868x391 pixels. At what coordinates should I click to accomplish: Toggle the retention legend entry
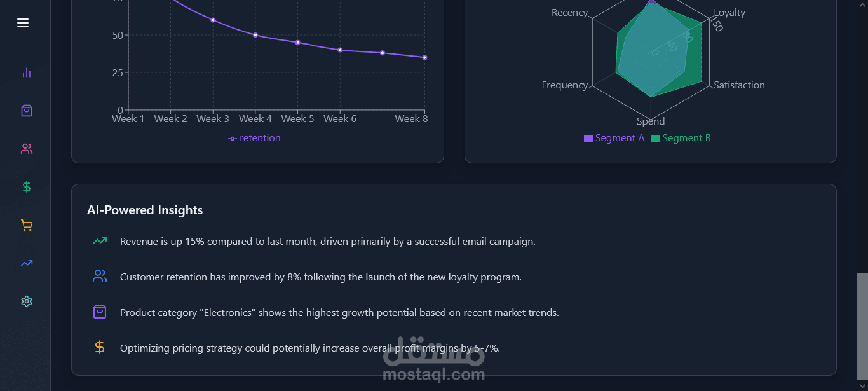point(255,138)
